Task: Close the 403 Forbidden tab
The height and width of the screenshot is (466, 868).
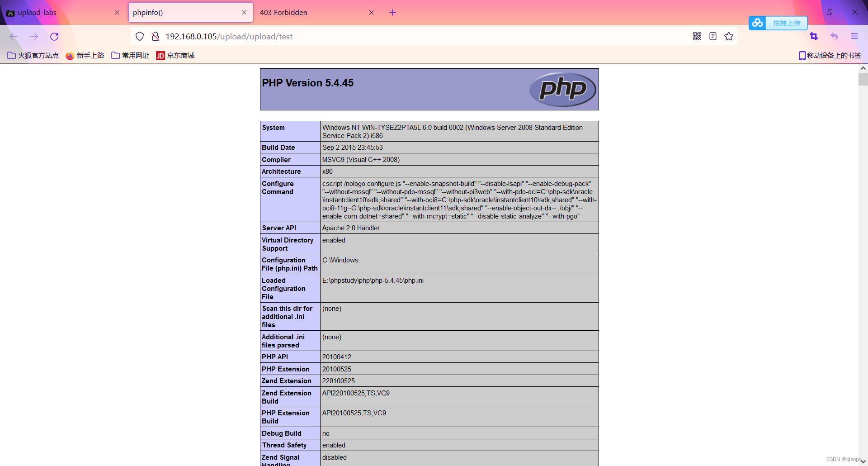Action: pos(371,13)
